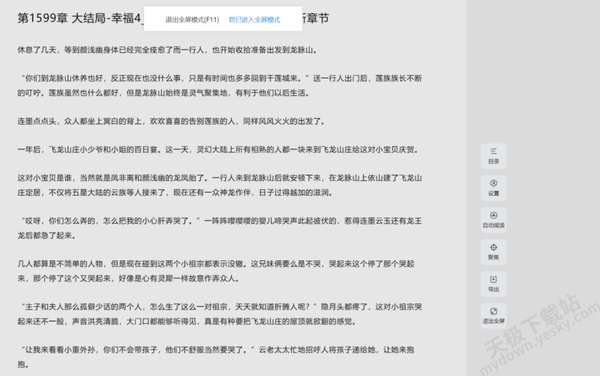Open the 目录 table of contents
The image size is (600, 376).
[x=493, y=156]
